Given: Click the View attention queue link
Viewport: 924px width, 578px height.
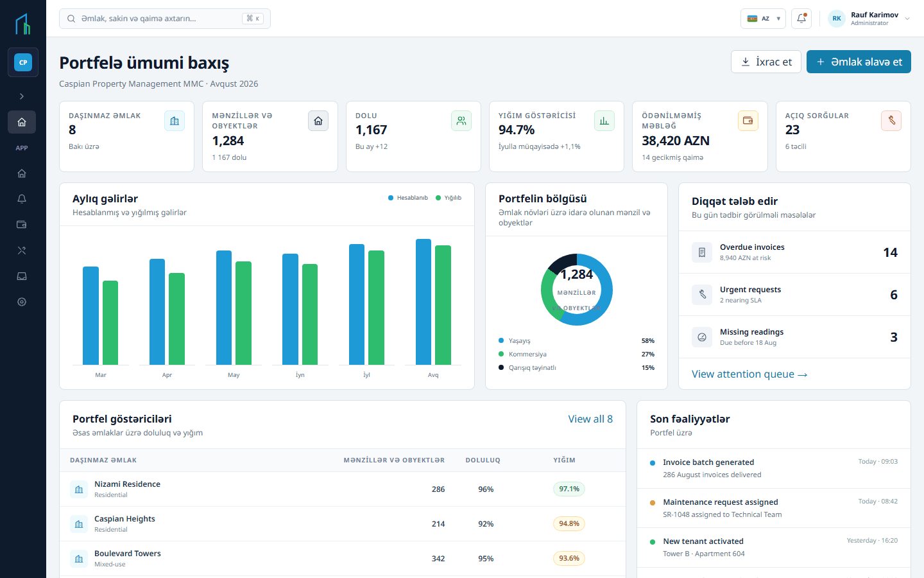Looking at the screenshot, I should pyautogui.click(x=749, y=374).
